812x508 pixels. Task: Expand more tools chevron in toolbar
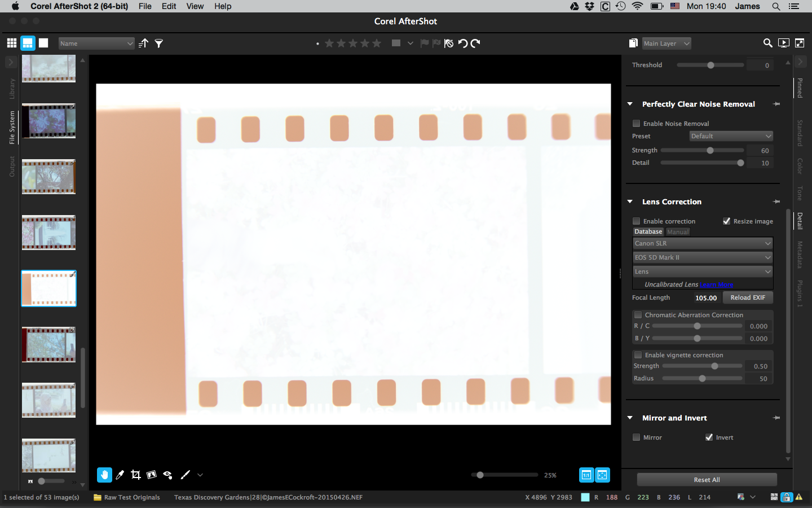point(200,475)
